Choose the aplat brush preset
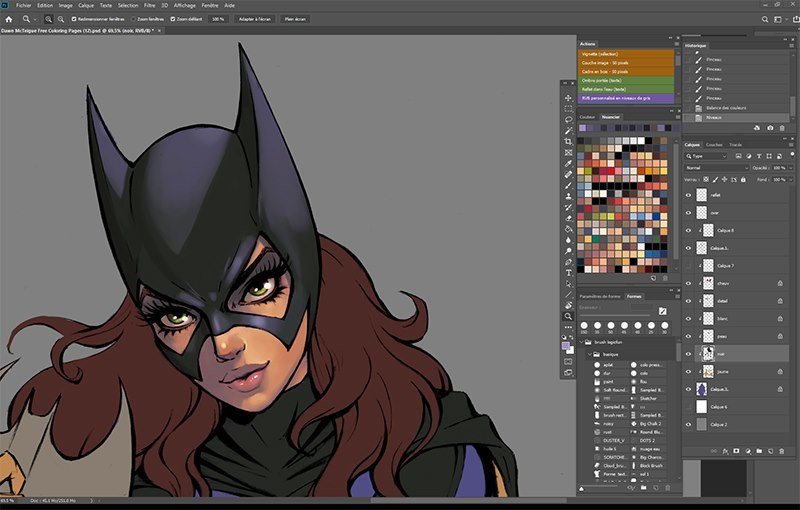Image resolution: width=800 pixels, height=510 pixels. pyautogui.click(x=608, y=365)
